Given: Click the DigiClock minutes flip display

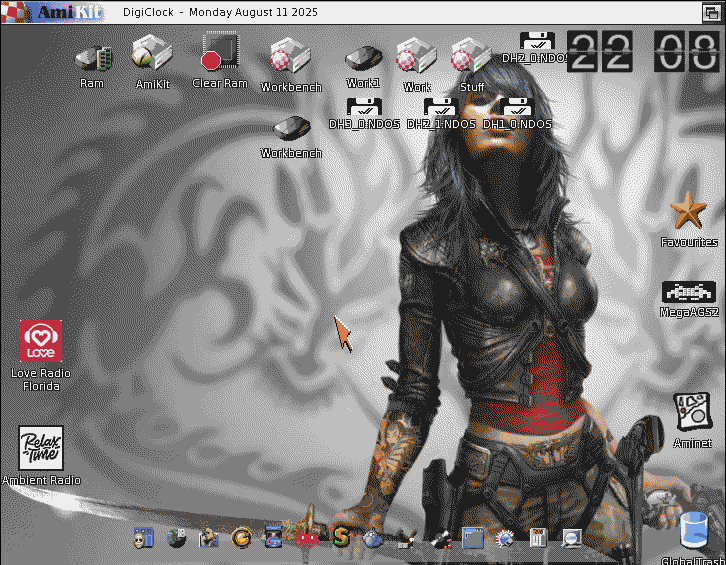Looking at the screenshot, I should (687, 51).
